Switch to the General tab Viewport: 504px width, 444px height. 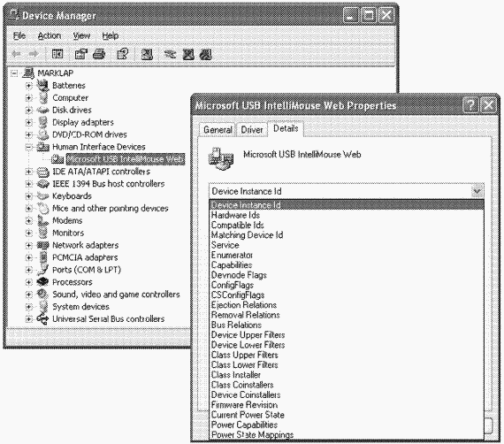218,129
